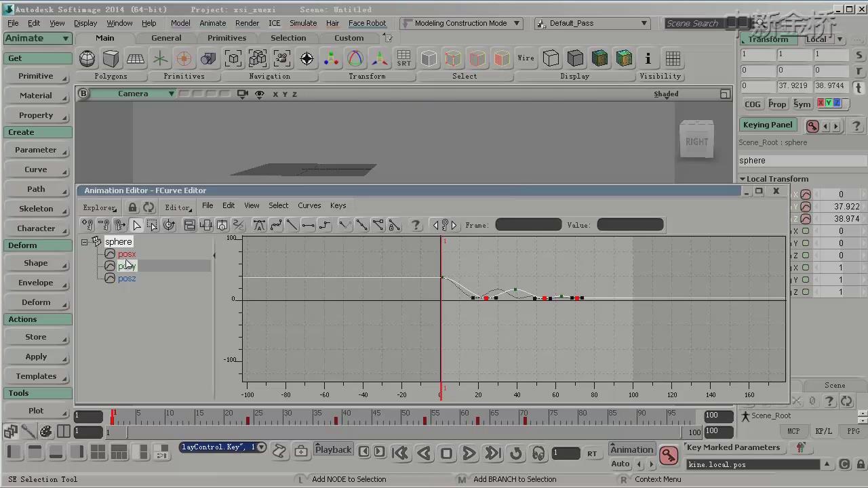The height and width of the screenshot is (488, 868).
Task: Click the script editor scroll icon
Action: [x=279, y=451]
